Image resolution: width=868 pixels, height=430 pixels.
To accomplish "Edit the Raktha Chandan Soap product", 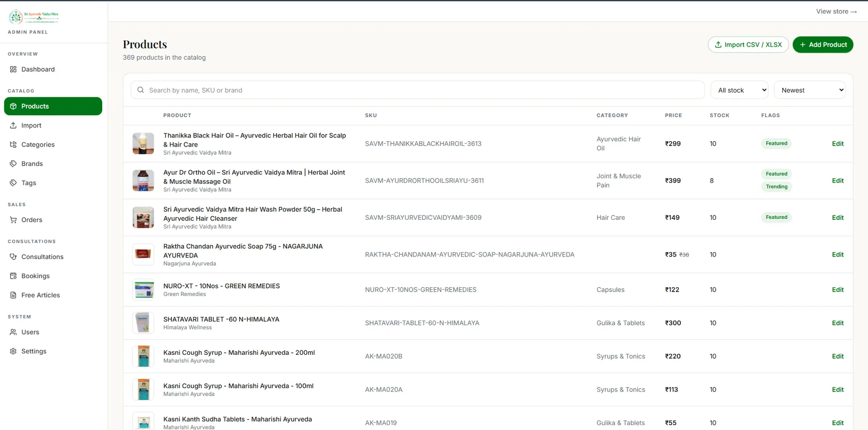I will click(838, 255).
